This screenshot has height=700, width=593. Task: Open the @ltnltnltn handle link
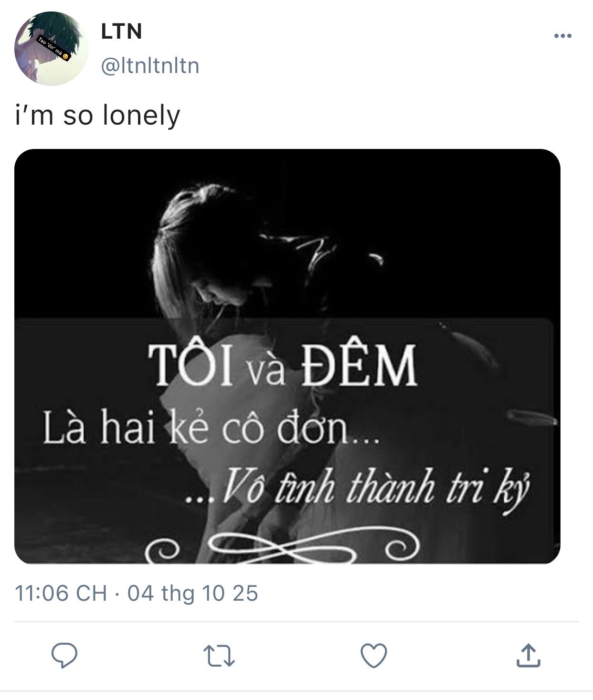(x=150, y=66)
